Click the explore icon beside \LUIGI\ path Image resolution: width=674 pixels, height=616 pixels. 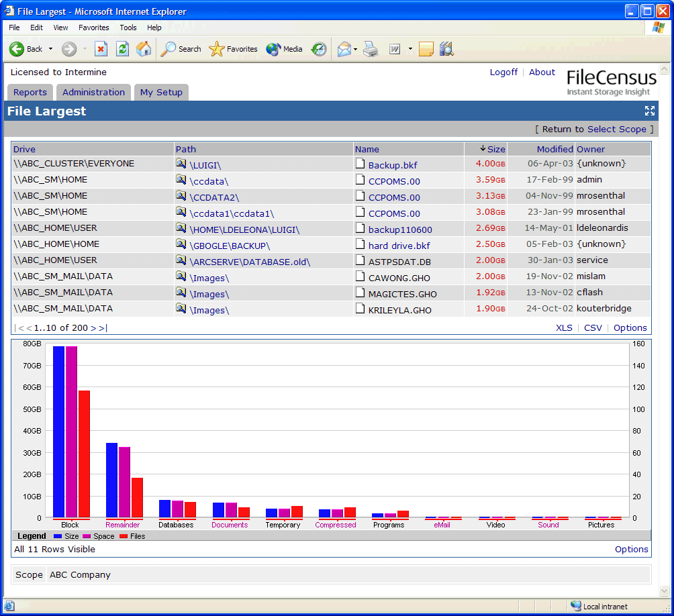pyautogui.click(x=181, y=164)
